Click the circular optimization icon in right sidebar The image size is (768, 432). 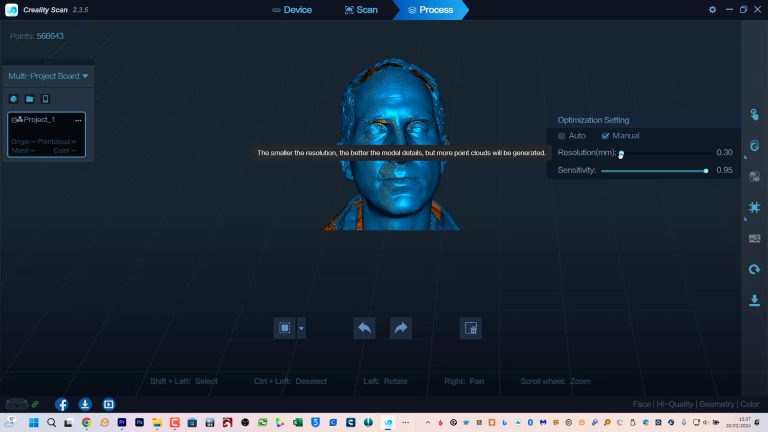pos(754,145)
